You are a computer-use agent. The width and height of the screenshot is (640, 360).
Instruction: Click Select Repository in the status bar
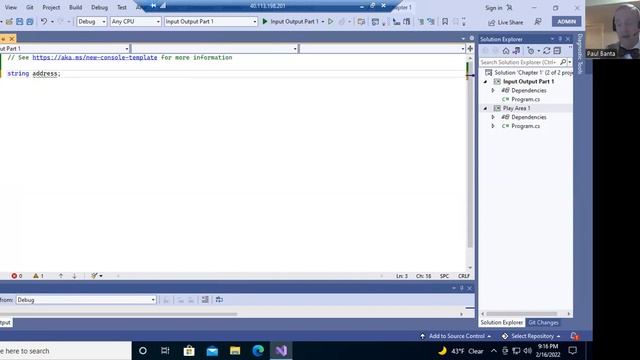point(531,336)
